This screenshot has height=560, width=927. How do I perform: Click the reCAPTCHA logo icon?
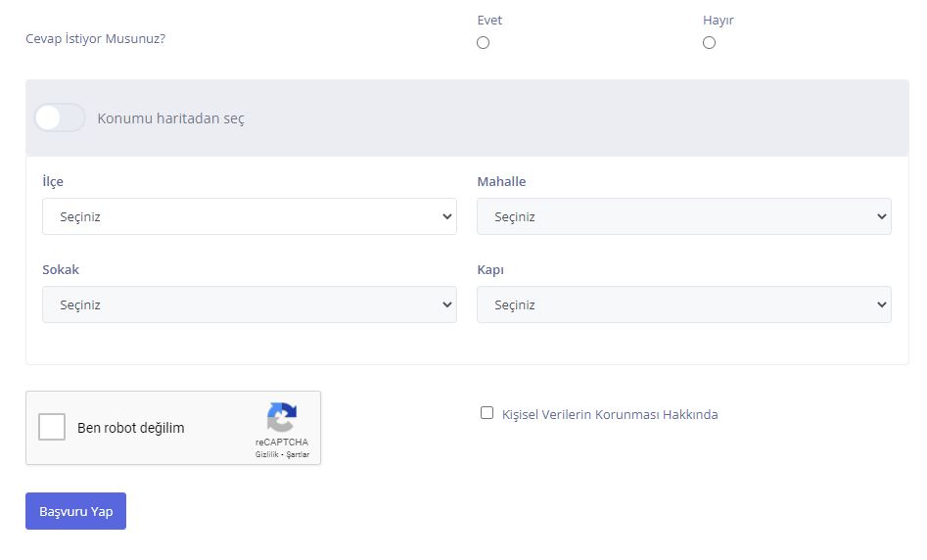282,418
